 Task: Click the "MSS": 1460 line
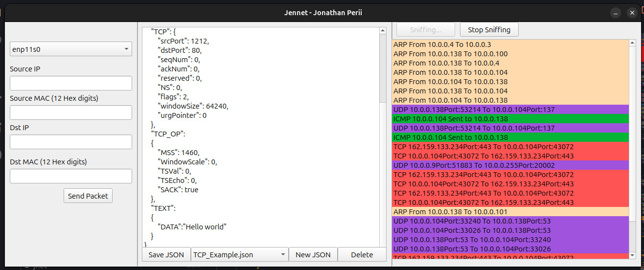[178, 152]
